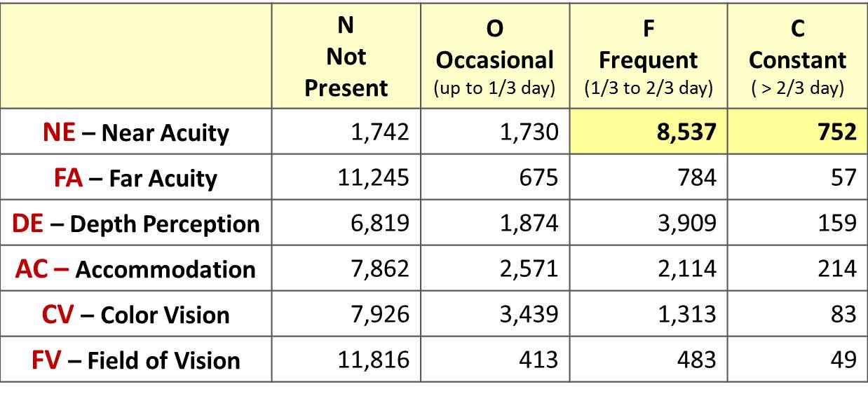The height and width of the screenshot is (394, 868).
Task: Click the Near Acuity row label
Action: point(136,133)
